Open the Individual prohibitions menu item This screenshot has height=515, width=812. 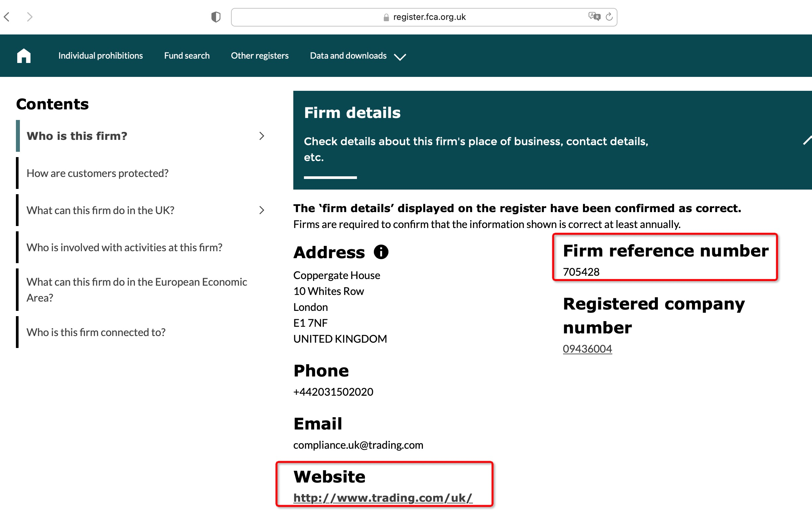click(x=100, y=56)
